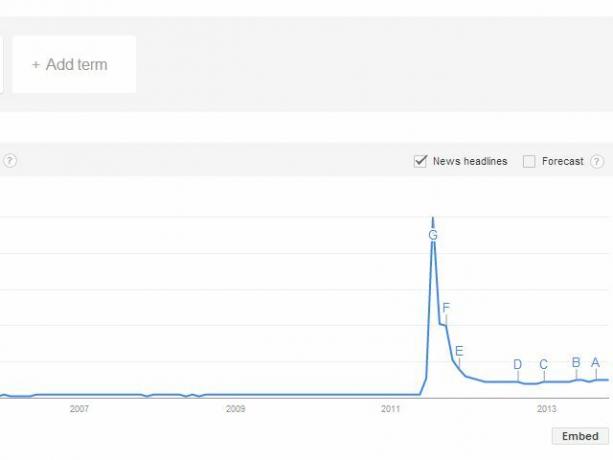Select news marker F on the graph
The image size is (613, 460).
[446, 308]
